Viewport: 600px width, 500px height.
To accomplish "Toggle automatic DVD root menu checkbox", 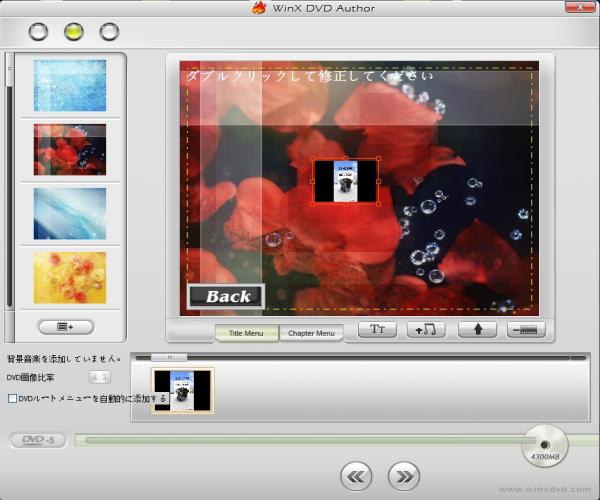I will point(12,398).
